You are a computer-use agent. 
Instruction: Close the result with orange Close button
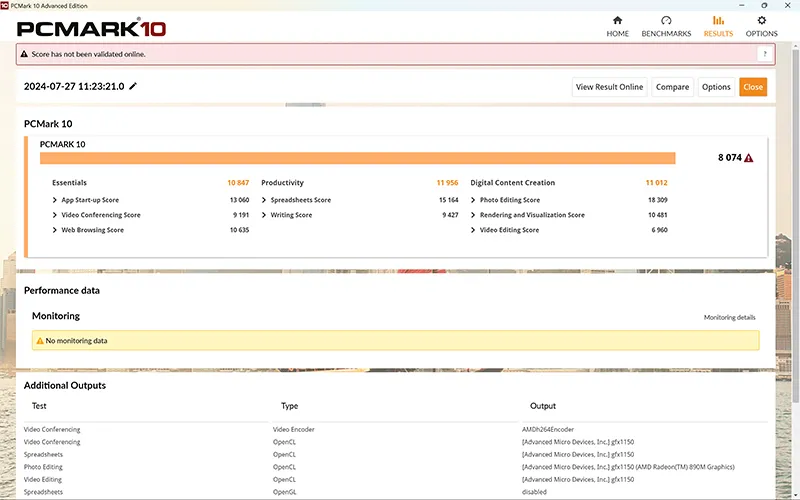pos(753,87)
